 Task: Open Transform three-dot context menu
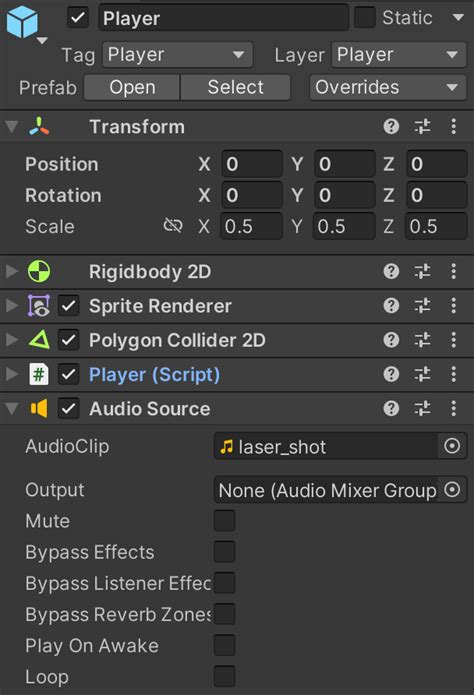[x=453, y=127]
